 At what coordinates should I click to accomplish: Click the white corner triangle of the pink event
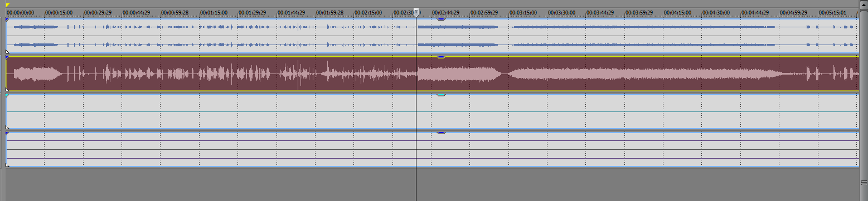(x=7, y=89)
